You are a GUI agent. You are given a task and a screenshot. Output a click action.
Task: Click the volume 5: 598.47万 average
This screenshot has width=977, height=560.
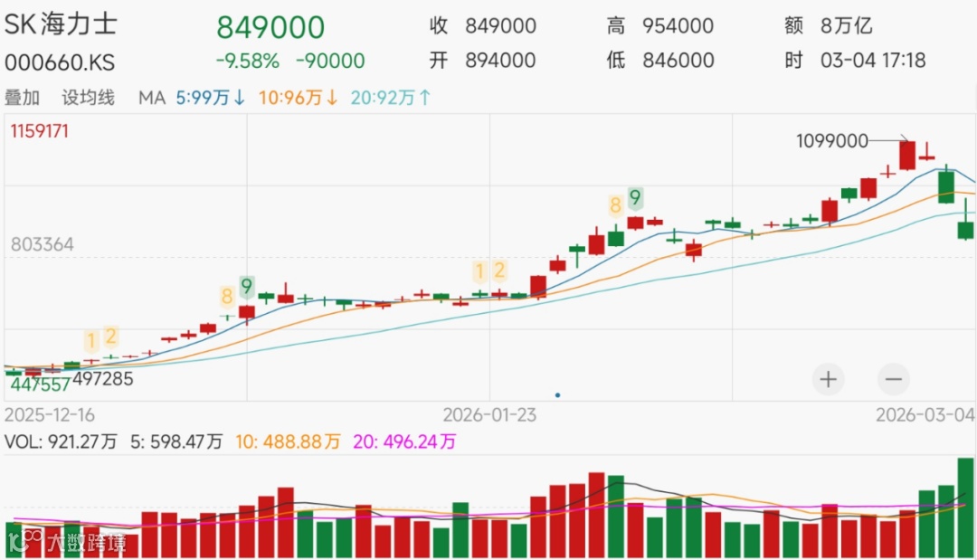176,441
